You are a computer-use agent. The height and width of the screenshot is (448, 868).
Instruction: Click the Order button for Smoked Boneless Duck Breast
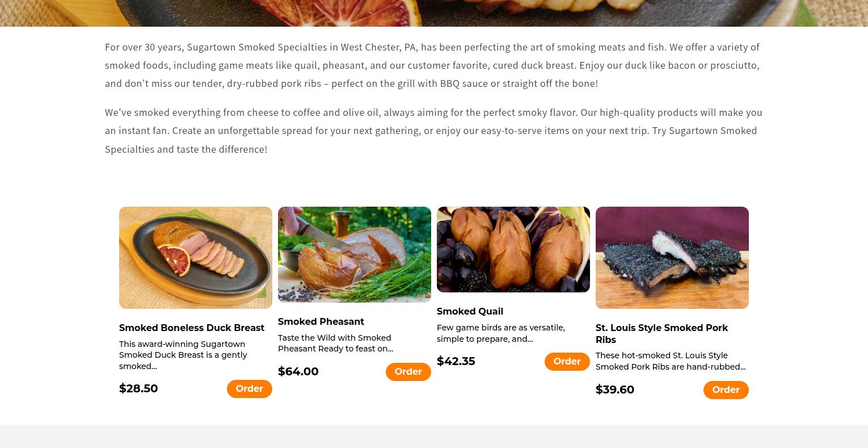click(249, 388)
